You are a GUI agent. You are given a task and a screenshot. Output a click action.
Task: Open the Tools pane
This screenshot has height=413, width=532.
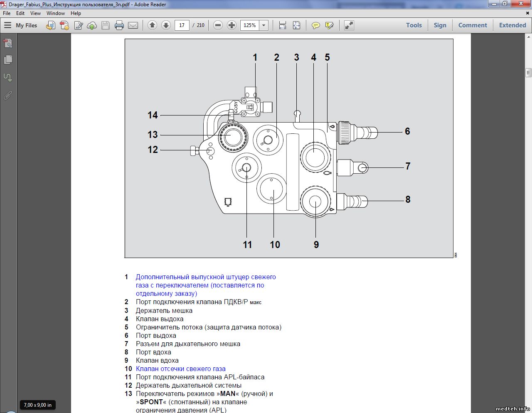(414, 25)
